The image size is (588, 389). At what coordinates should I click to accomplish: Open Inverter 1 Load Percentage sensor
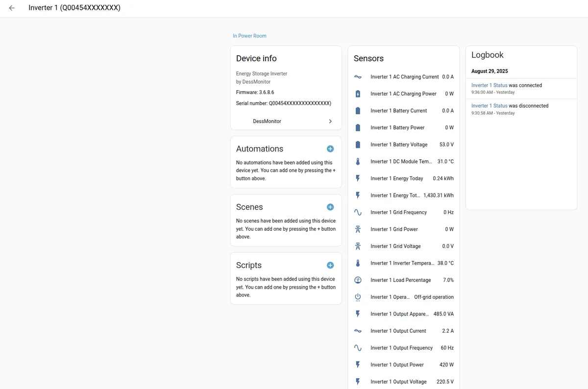tap(404, 280)
